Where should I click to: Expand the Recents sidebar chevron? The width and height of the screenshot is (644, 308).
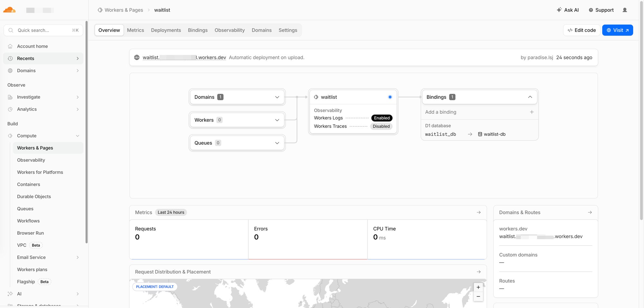[x=78, y=58]
